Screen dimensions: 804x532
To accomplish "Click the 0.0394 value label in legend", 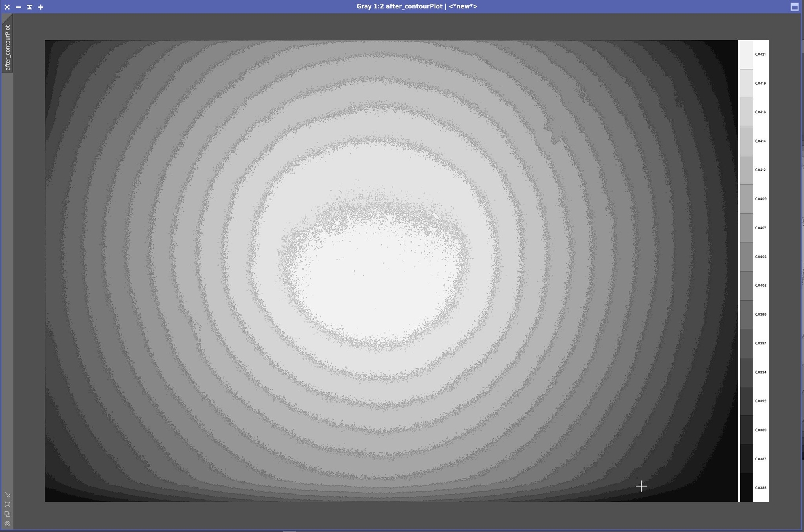I will 760,372.
